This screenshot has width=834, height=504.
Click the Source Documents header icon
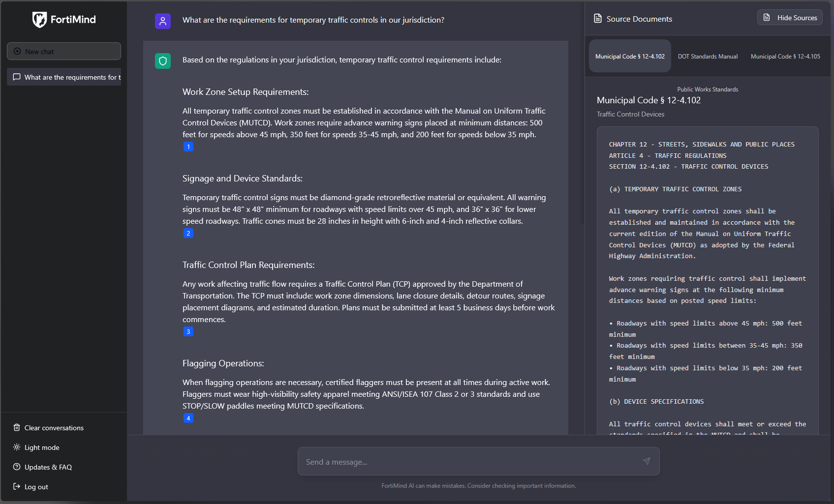coord(598,19)
